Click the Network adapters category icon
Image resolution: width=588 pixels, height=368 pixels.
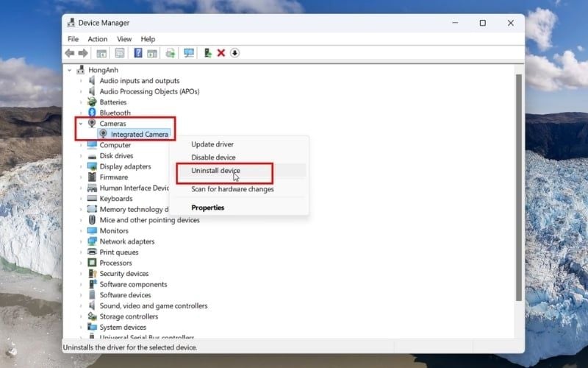click(92, 241)
